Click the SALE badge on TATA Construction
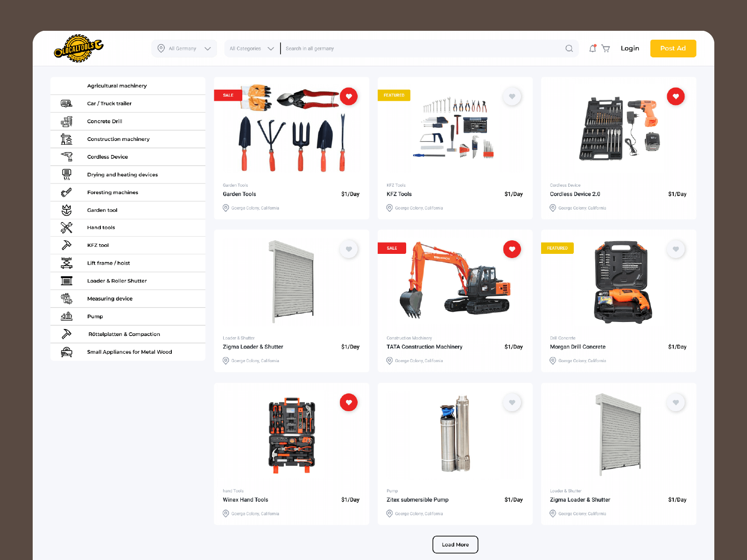 [x=392, y=248]
